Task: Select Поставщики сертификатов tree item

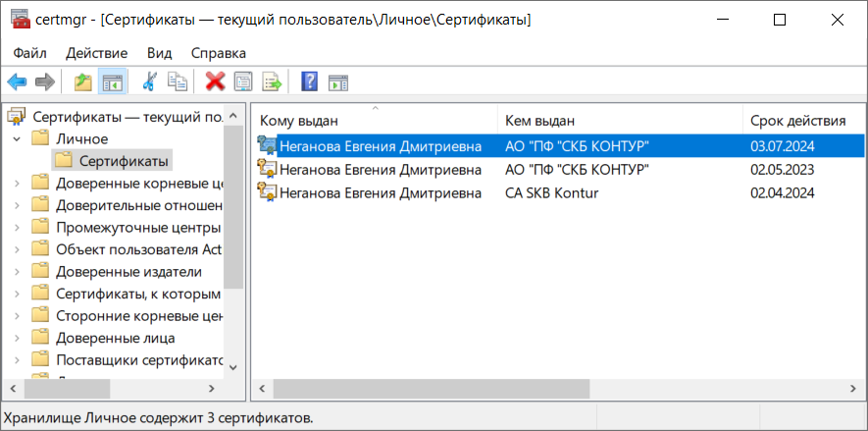Action: 139,360
